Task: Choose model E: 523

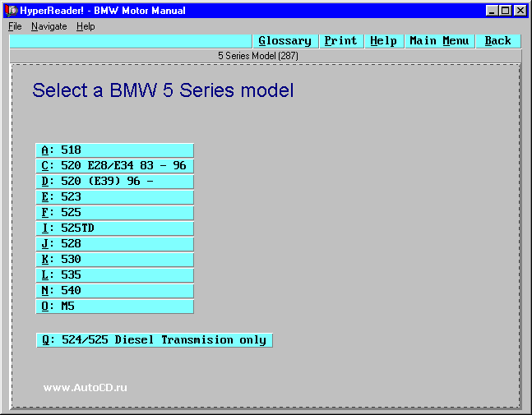Action: tap(114, 197)
